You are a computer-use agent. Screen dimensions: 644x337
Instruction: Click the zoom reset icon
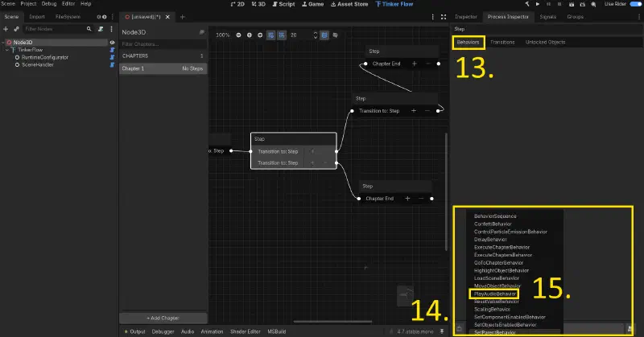click(x=250, y=35)
